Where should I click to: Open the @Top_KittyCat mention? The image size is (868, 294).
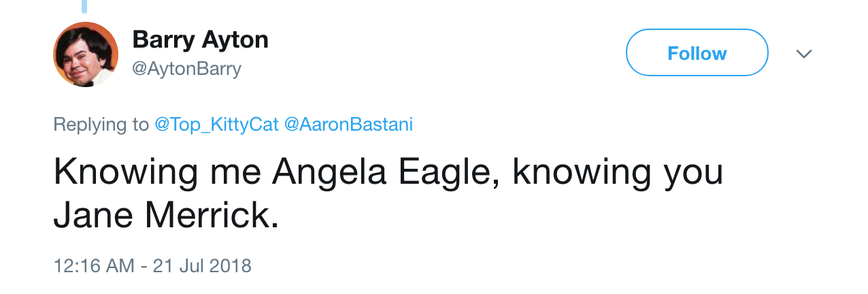[216, 125]
